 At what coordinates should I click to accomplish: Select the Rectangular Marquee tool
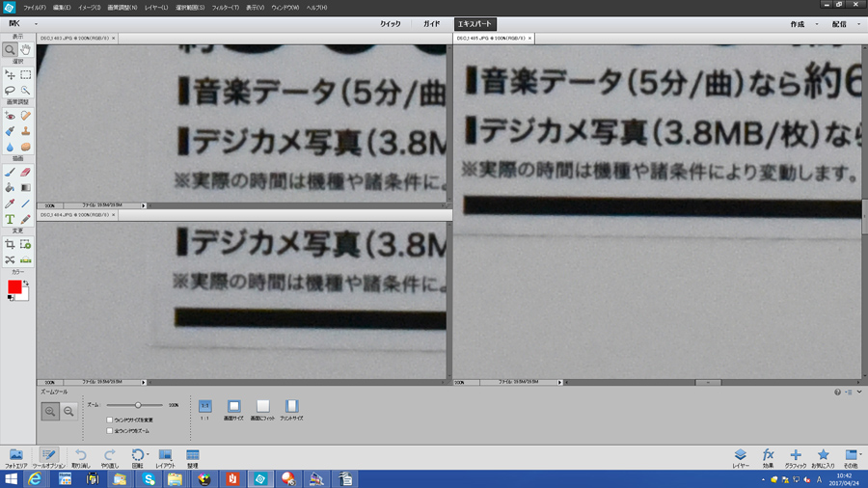(26, 74)
